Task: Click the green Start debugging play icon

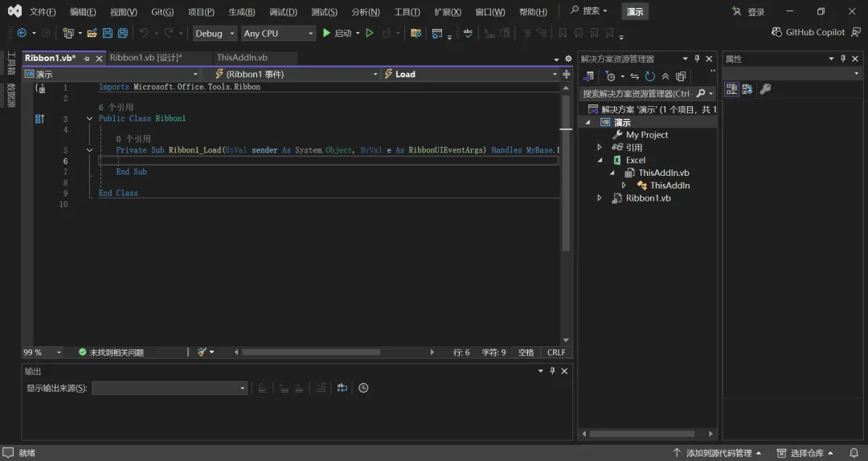Action: (x=326, y=33)
